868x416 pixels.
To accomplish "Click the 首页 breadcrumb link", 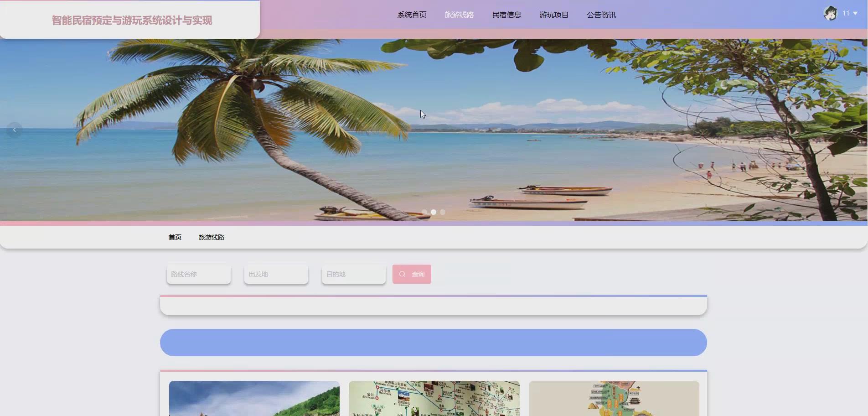I will click(x=175, y=237).
